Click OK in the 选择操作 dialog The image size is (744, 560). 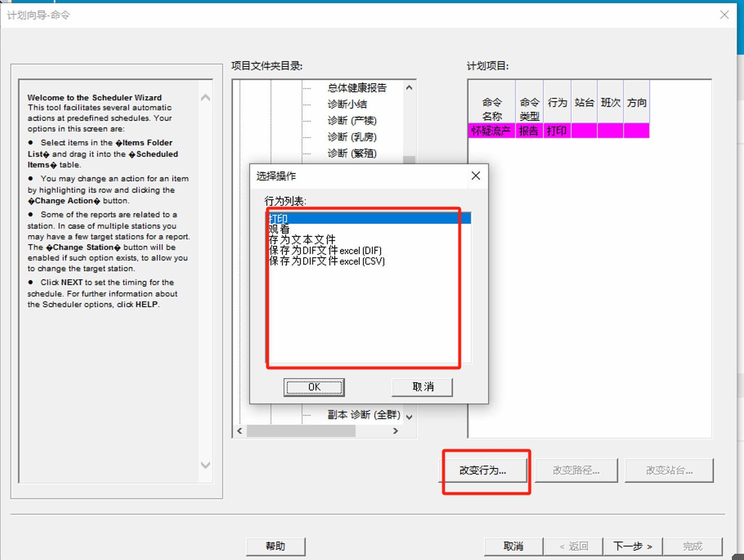pyautogui.click(x=314, y=387)
